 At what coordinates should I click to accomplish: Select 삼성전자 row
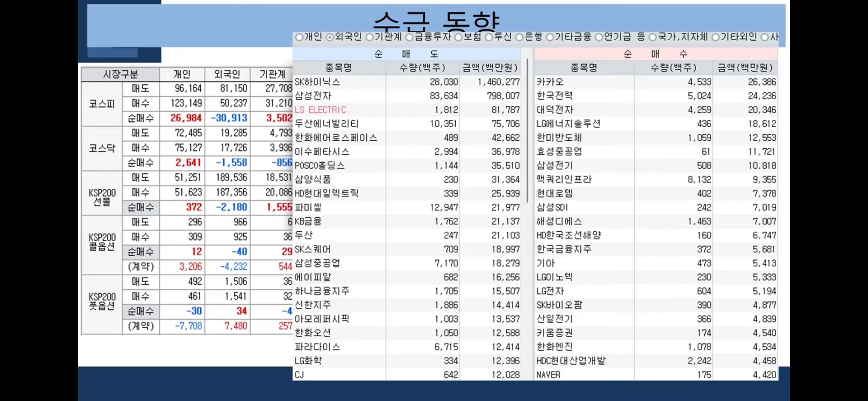406,96
